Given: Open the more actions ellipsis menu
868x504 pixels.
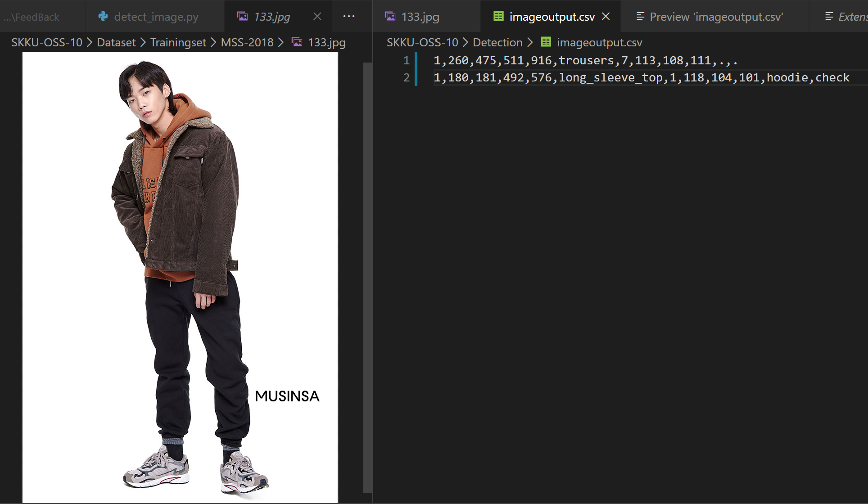Looking at the screenshot, I should point(349,16).
